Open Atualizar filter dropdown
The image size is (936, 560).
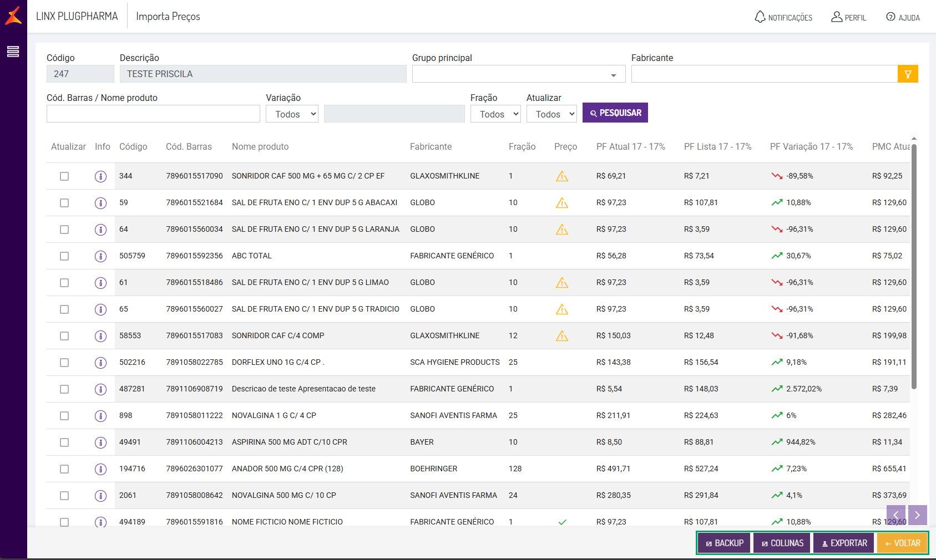pos(552,114)
